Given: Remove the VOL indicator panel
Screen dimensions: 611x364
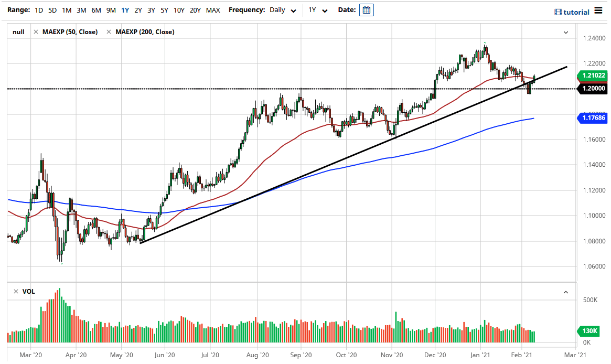Looking at the screenshot, I should (16, 291).
